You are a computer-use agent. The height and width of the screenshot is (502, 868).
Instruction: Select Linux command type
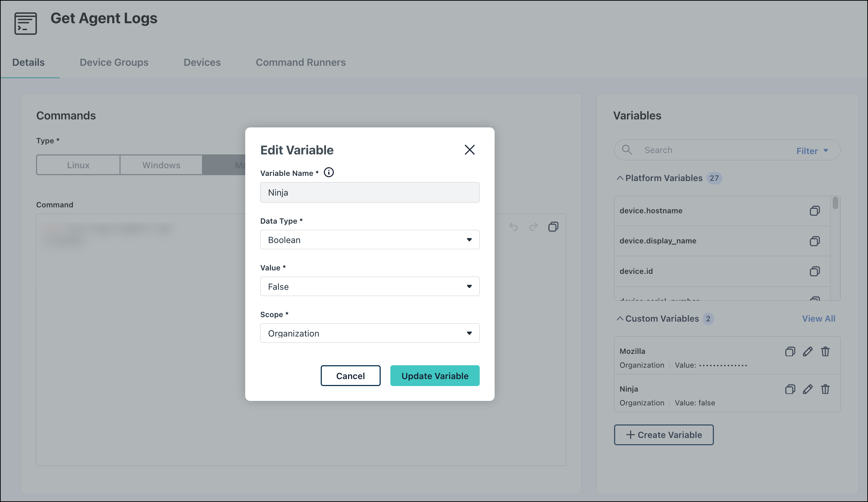click(x=78, y=165)
